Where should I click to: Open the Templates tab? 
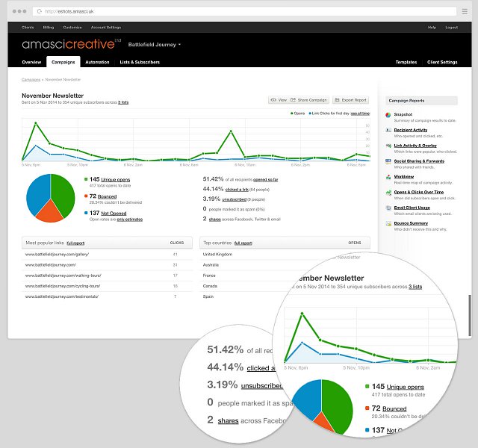406,62
